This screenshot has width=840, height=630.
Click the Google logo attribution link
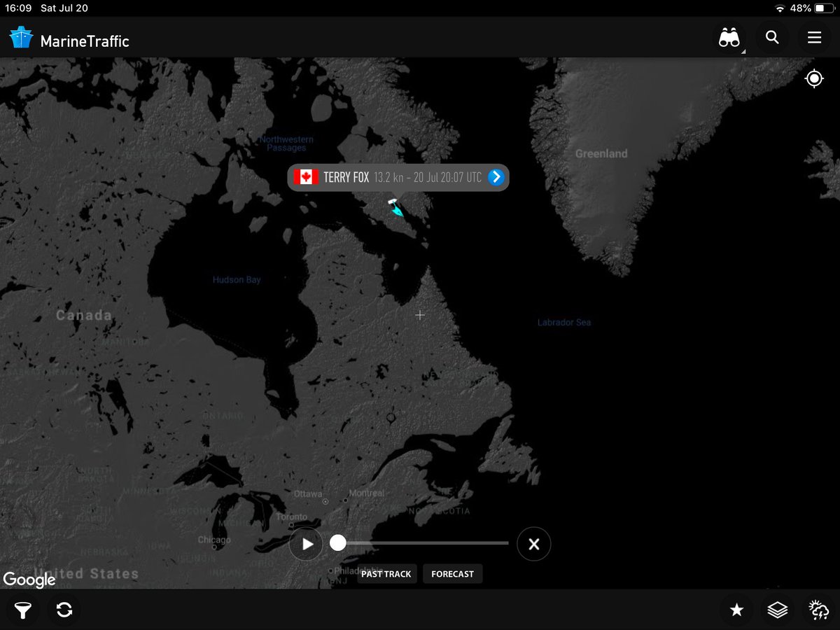31,580
